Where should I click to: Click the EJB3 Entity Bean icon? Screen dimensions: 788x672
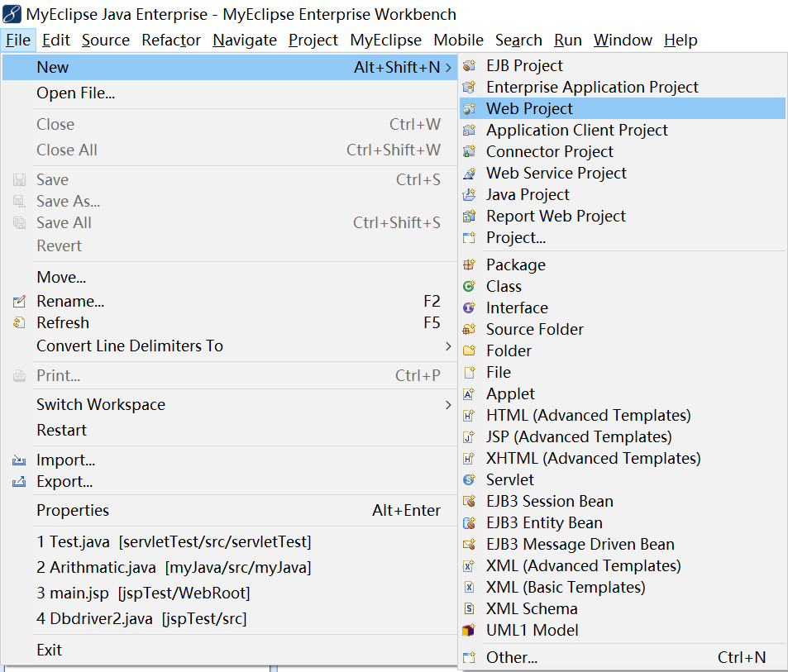click(469, 523)
